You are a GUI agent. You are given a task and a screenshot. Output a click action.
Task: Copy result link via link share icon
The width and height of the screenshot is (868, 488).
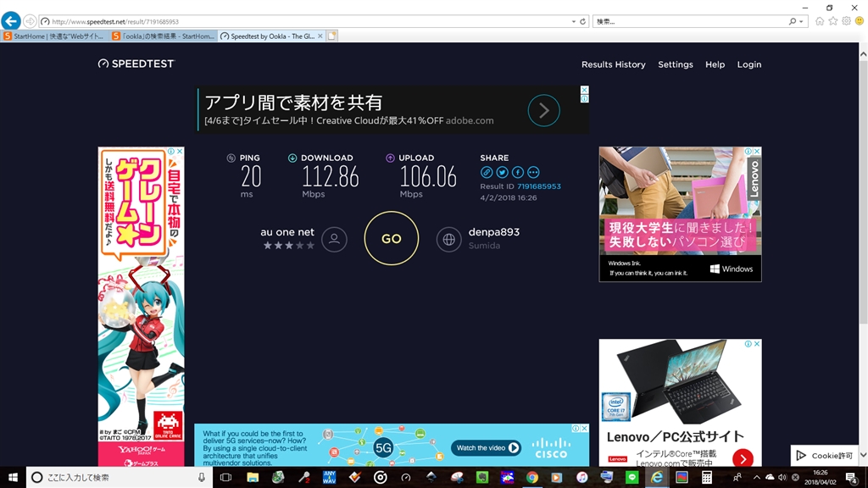click(x=487, y=172)
